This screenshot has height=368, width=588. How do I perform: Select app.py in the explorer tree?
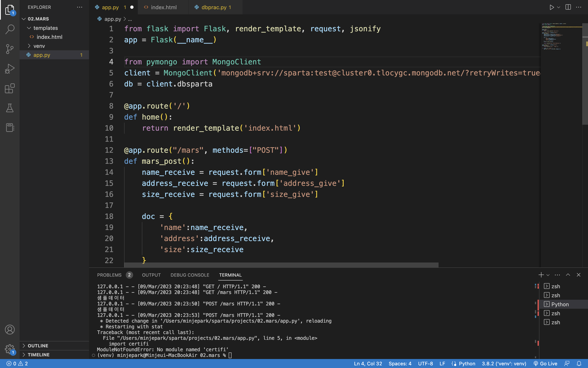click(x=55, y=55)
